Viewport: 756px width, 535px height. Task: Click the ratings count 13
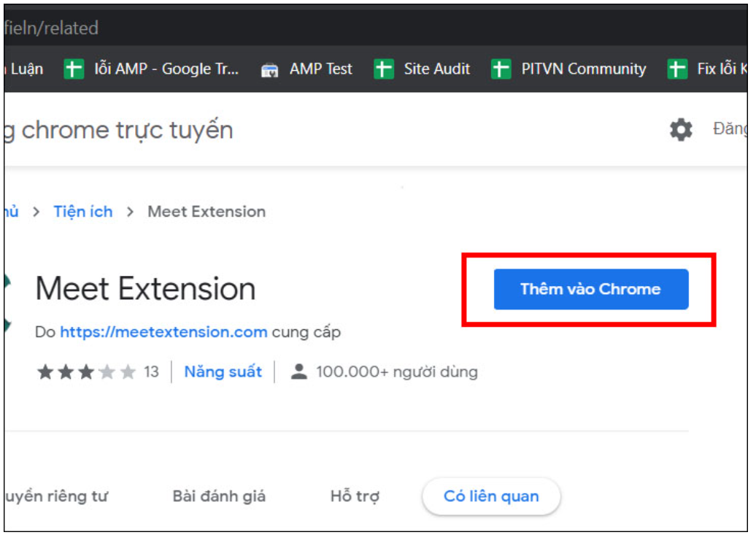(x=151, y=372)
